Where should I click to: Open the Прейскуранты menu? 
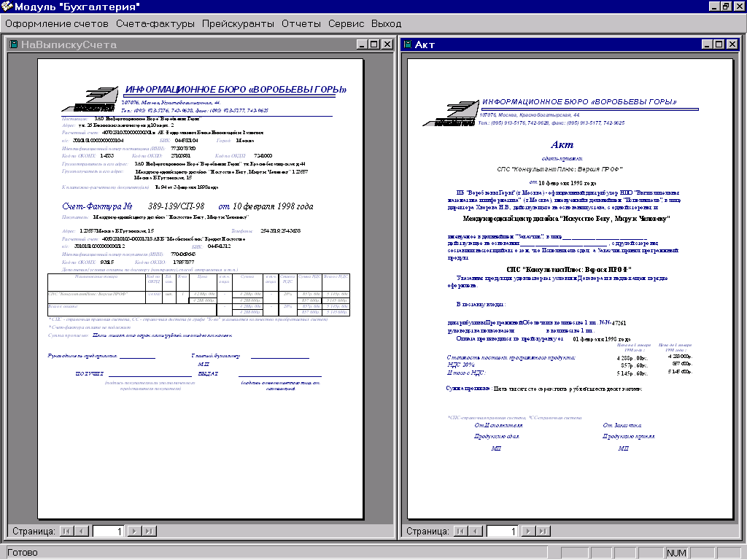238,23
